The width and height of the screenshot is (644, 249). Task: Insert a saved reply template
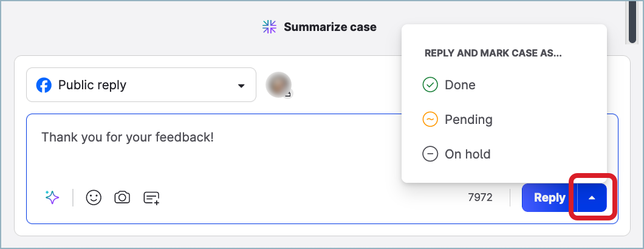click(151, 197)
